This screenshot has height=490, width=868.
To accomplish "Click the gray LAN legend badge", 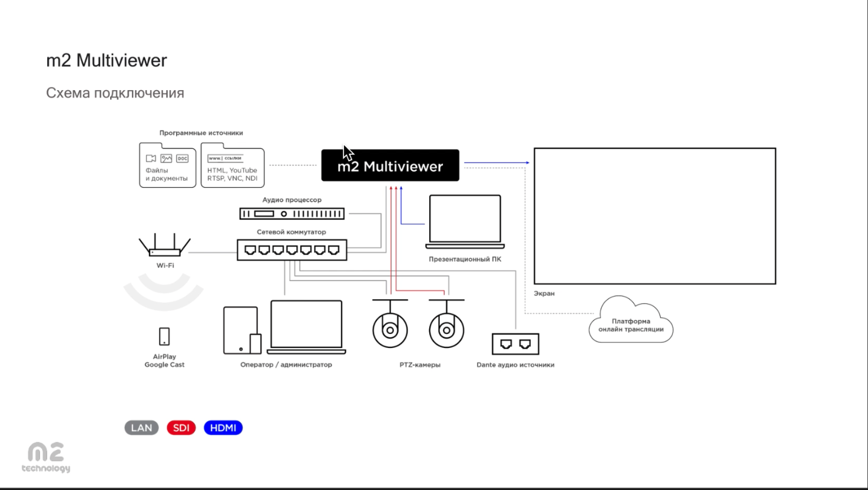I will 141,428.
